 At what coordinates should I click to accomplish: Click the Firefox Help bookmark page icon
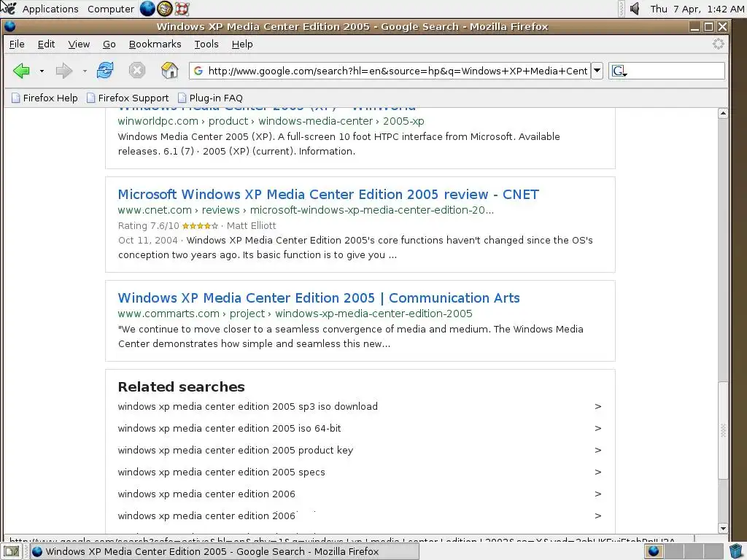16,98
